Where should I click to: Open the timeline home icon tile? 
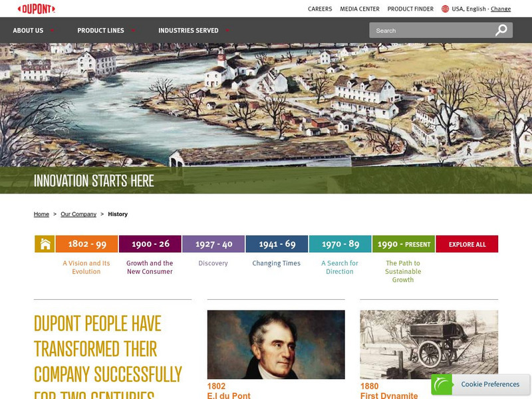45,244
